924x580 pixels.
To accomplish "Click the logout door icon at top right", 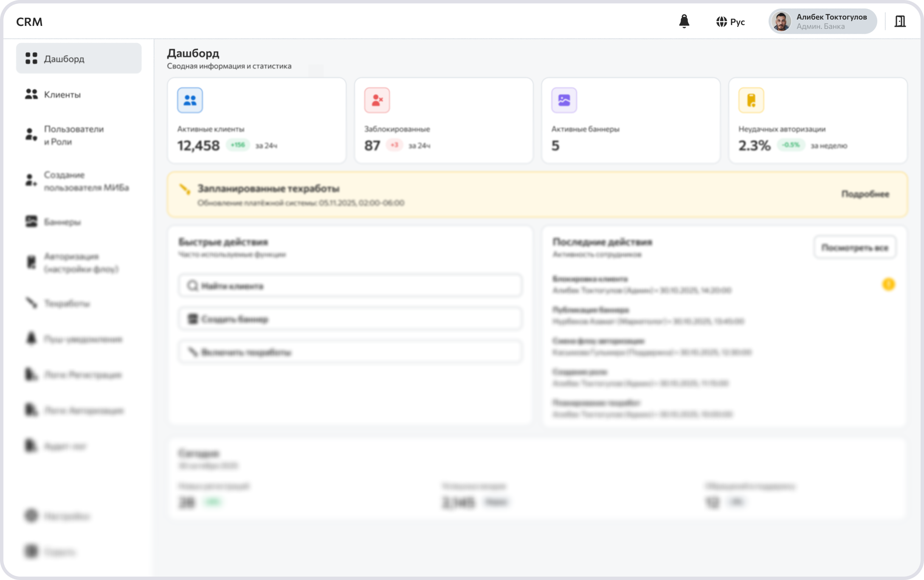I will coord(899,22).
